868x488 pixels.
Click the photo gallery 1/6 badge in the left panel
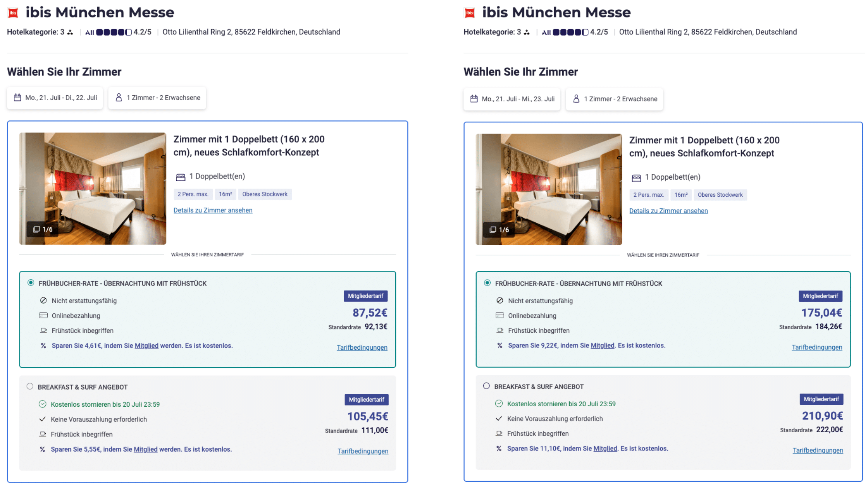click(x=43, y=229)
